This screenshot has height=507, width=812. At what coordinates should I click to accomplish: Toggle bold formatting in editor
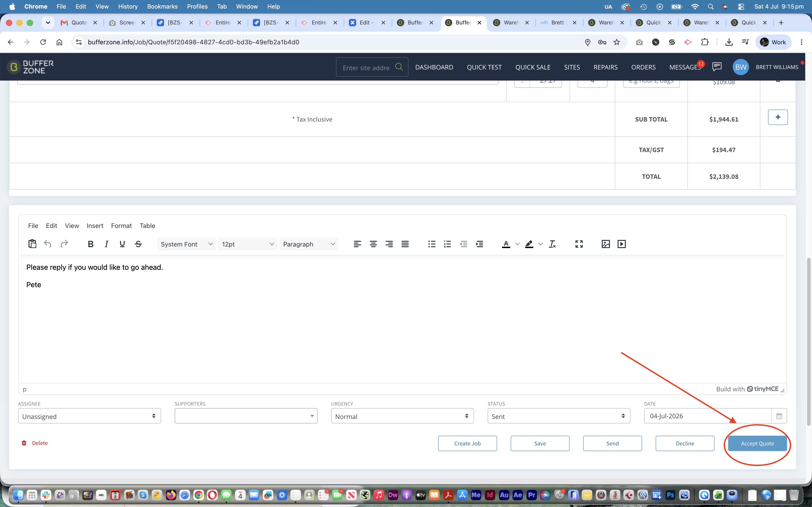[x=90, y=244]
